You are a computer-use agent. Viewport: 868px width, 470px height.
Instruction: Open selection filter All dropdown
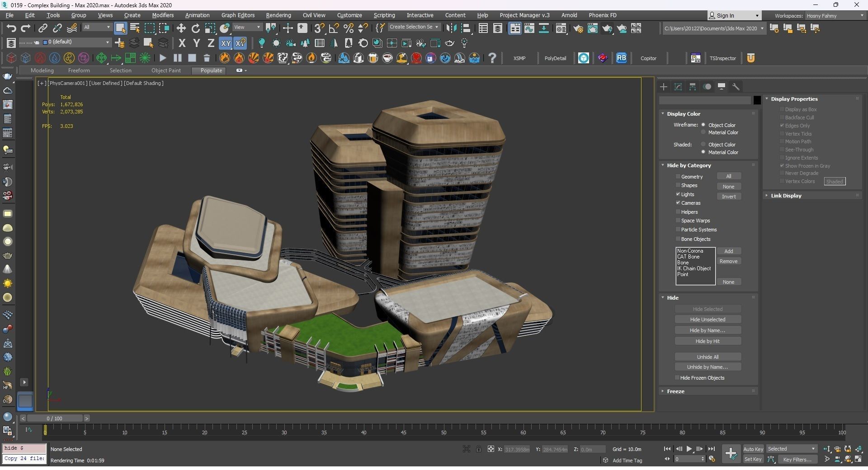(97, 28)
